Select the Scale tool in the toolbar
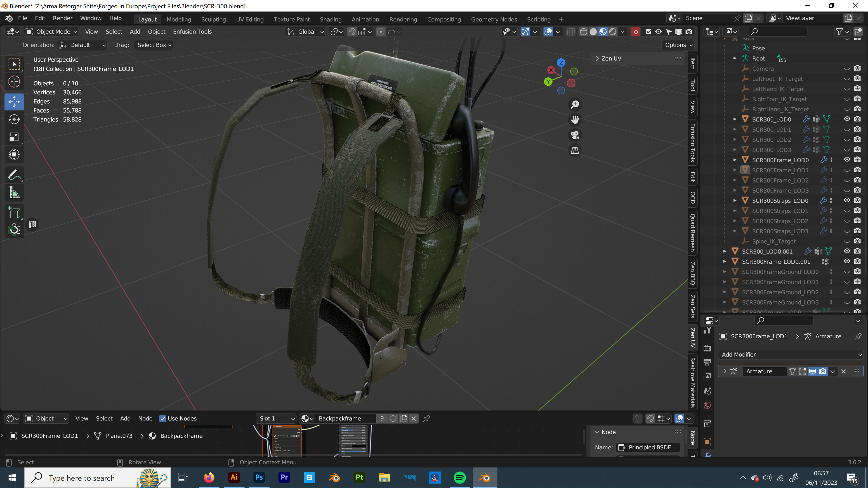 click(x=14, y=137)
